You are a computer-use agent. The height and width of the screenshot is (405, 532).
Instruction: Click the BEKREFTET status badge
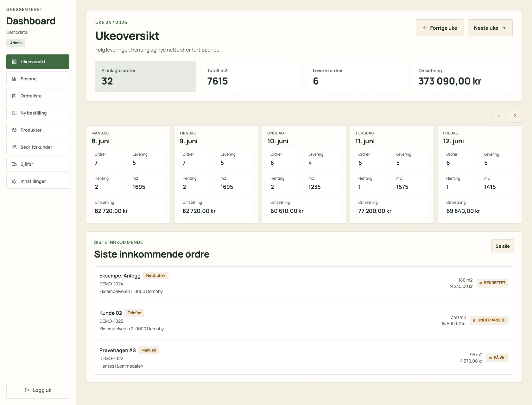[492, 283]
